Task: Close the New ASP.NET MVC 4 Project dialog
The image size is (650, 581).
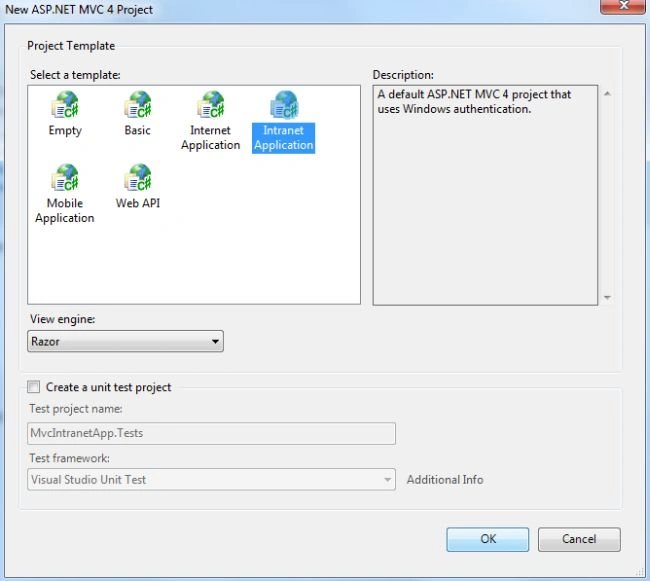Action: click(623, 6)
